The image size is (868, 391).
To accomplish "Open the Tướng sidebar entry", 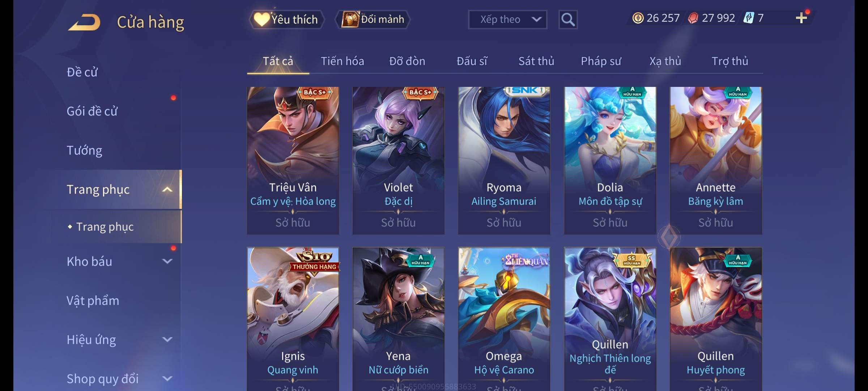I will (84, 150).
